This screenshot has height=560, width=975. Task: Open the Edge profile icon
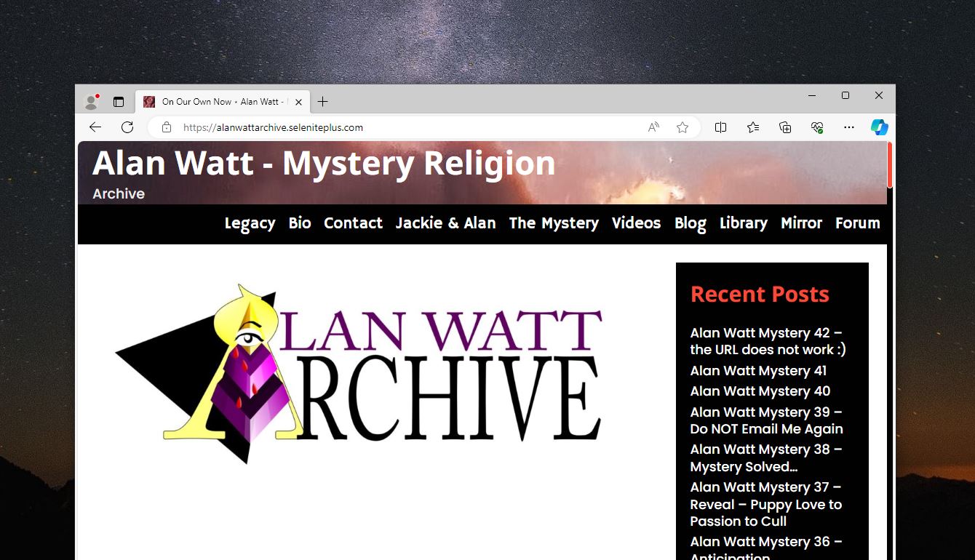(91, 102)
